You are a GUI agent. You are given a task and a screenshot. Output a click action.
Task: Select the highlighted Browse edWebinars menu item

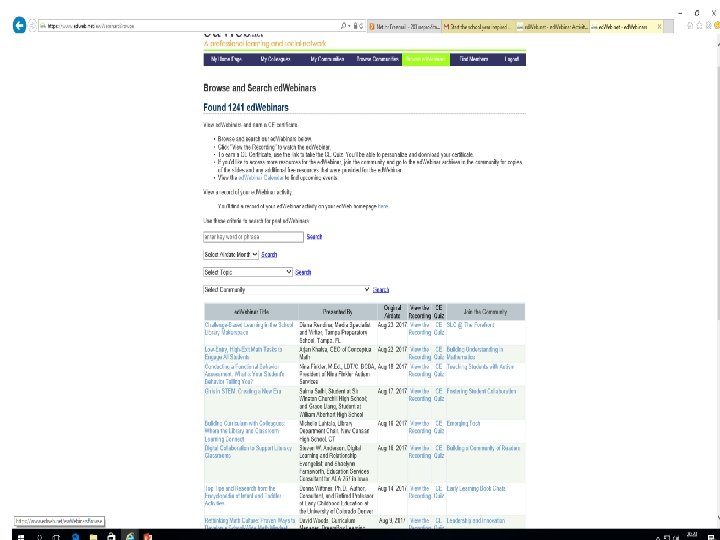426,59
